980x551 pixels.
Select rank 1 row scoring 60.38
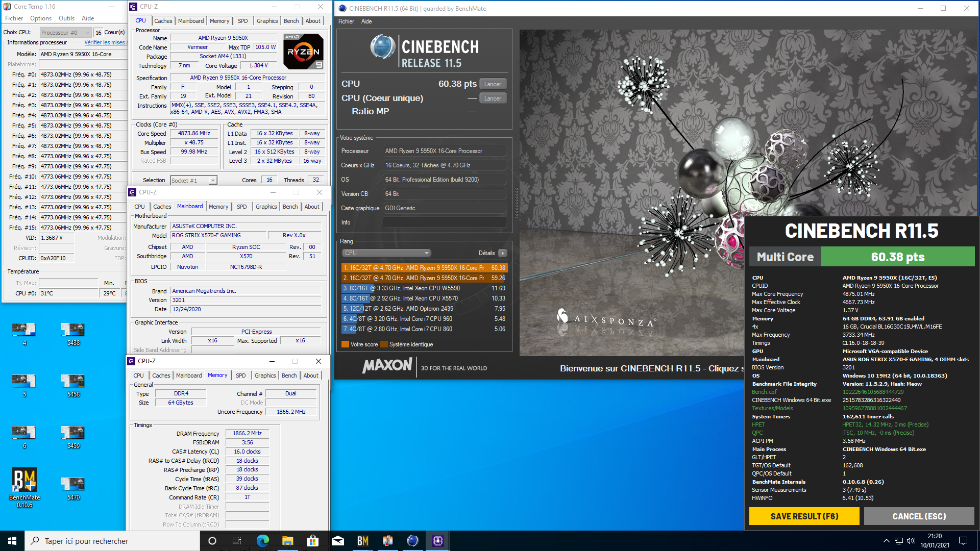pyautogui.click(x=424, y=268)
